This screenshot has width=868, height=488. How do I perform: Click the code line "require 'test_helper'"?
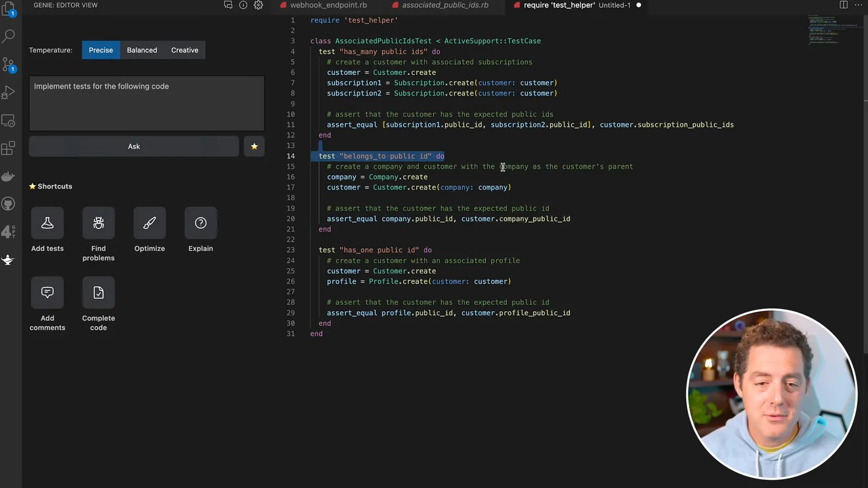[354, 20]
